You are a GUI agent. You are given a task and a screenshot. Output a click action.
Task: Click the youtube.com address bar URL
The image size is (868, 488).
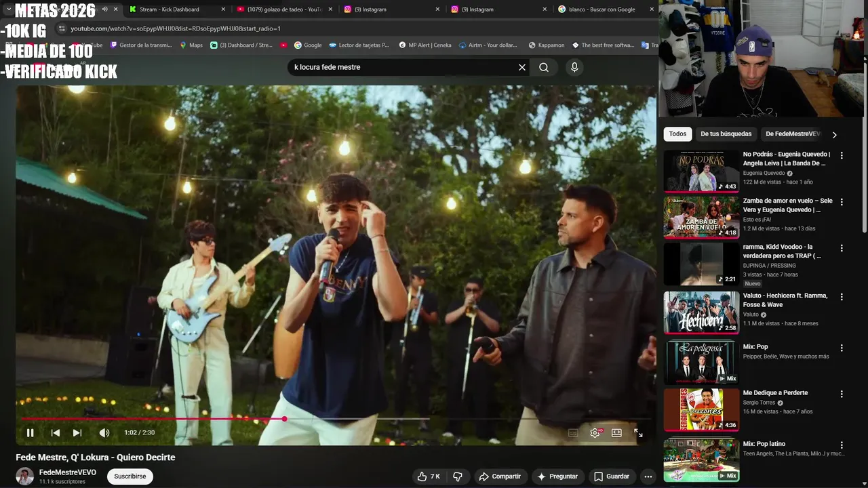click(x=176, y=28)
